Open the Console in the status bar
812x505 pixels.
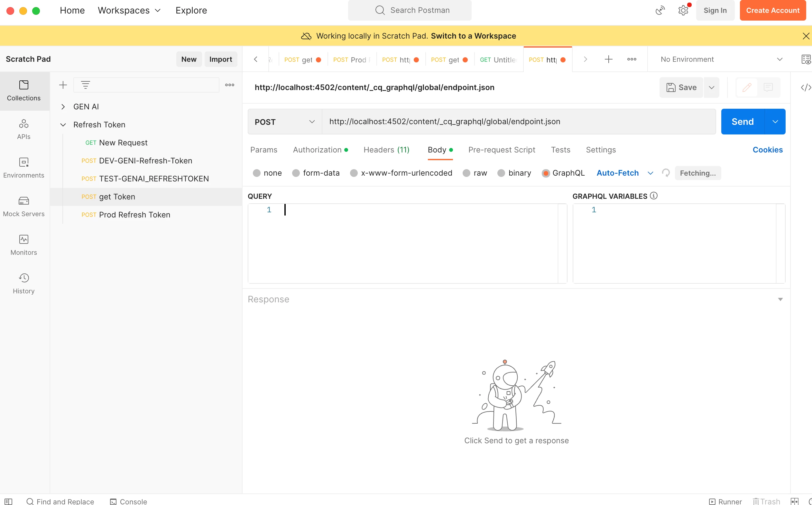click(x=129, y=501)
